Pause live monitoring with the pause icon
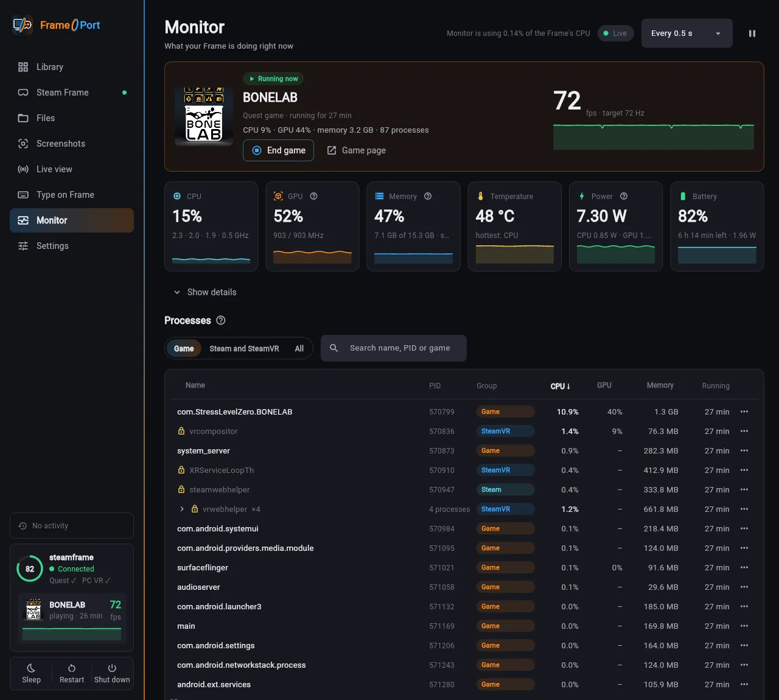 coord(752,33)
